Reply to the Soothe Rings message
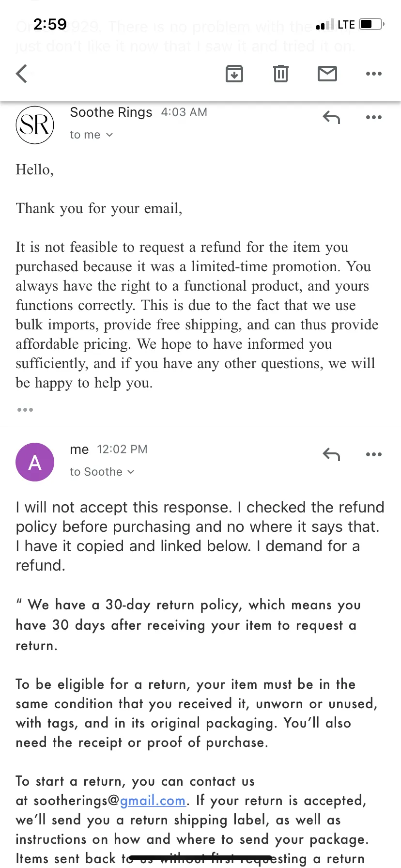This screenshot has height=868, width=401. [332, 117]
